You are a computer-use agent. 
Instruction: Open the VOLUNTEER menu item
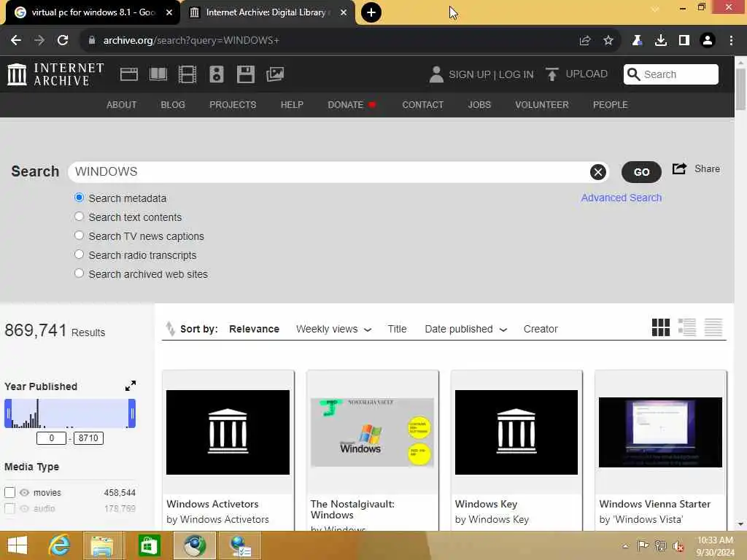pos(542,105)
